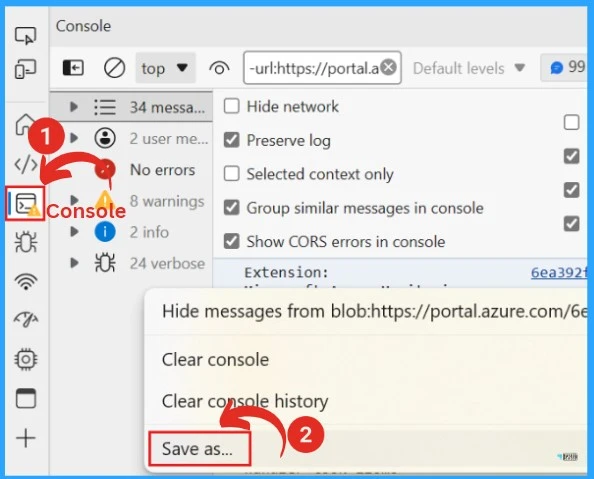Click the Clear console circle-slash icon
Image resolution: width=594 pixels, height=479 pixels.
tap(114, 68)
